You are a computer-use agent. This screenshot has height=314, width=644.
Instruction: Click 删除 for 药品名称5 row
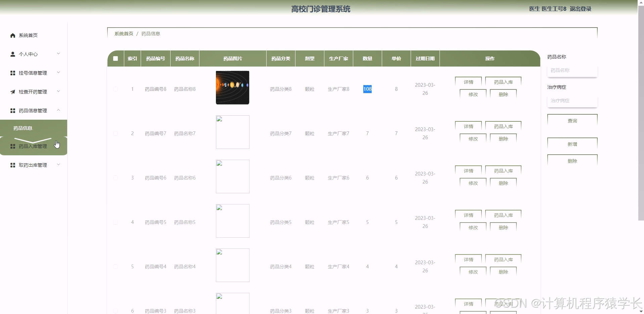(x=503, y=228)
